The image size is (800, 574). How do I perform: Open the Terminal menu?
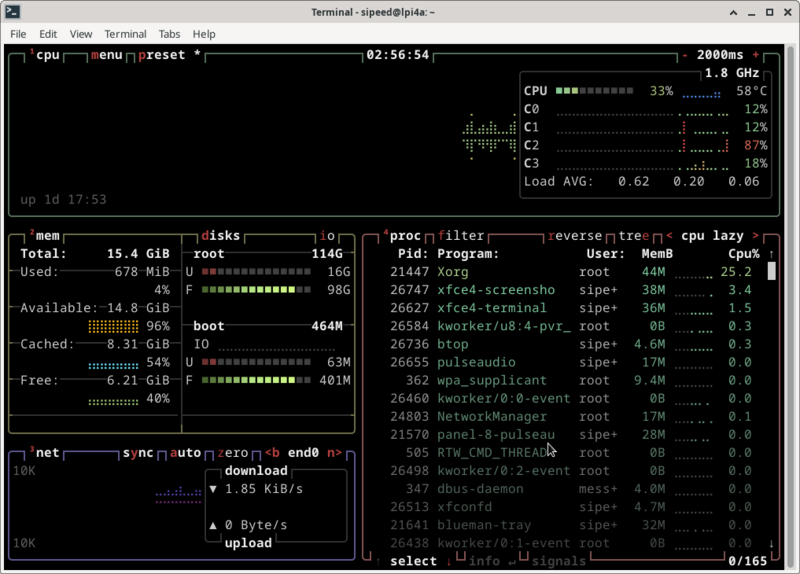click(126, 34)
